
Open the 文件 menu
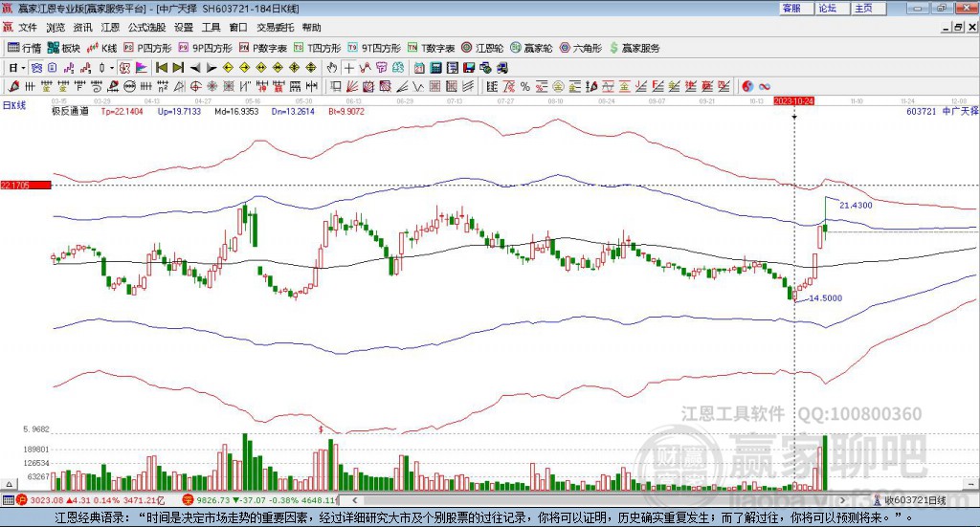click(x=28, y=28)
